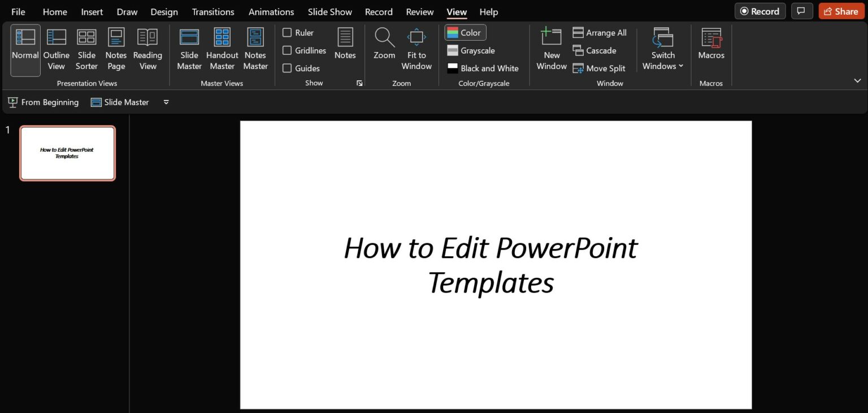Open the Transitions ribbon tab

point(212,11)
